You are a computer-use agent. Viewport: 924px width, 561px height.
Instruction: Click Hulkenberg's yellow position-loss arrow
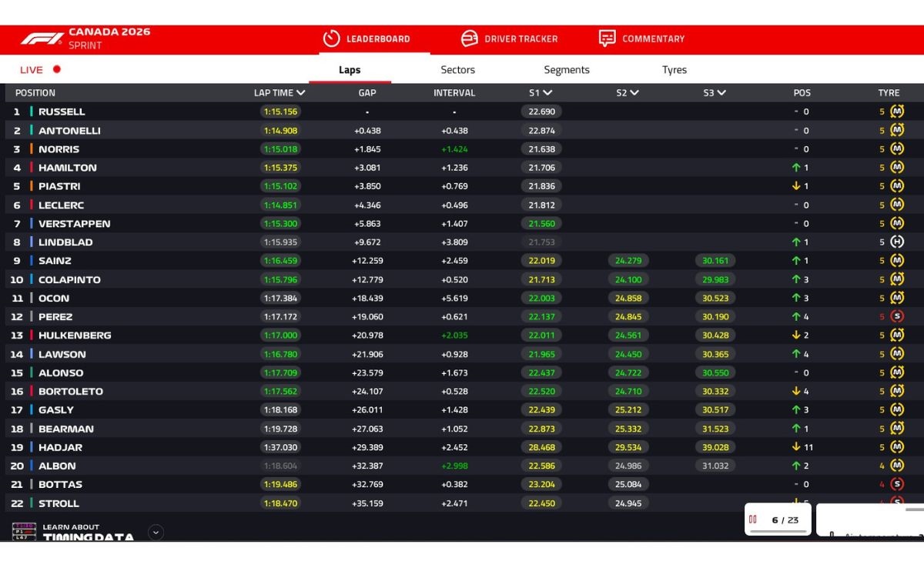(796, 336)
